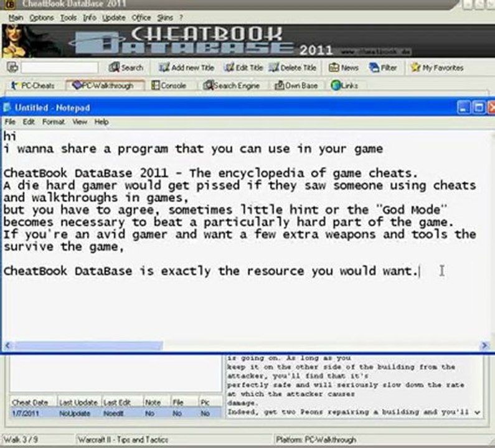Select the 1/7/2011 cheat date cell
495x448 pixels.
click(26, 413)
